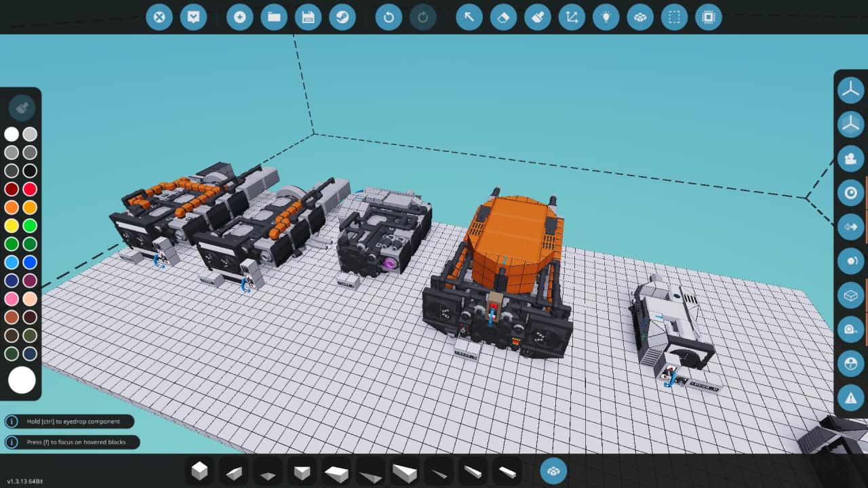Image resolution: width=868 pixels, height=488 pixels.
Task: Pick the bright red color swatch
Action: (30, 189)
